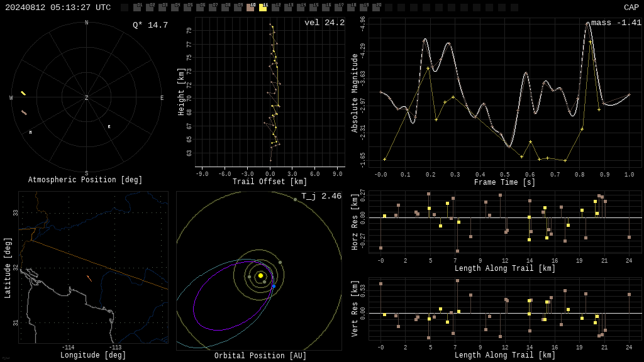Click the gray station 09 box
644x362 pixels.
(x=238, y=8)
